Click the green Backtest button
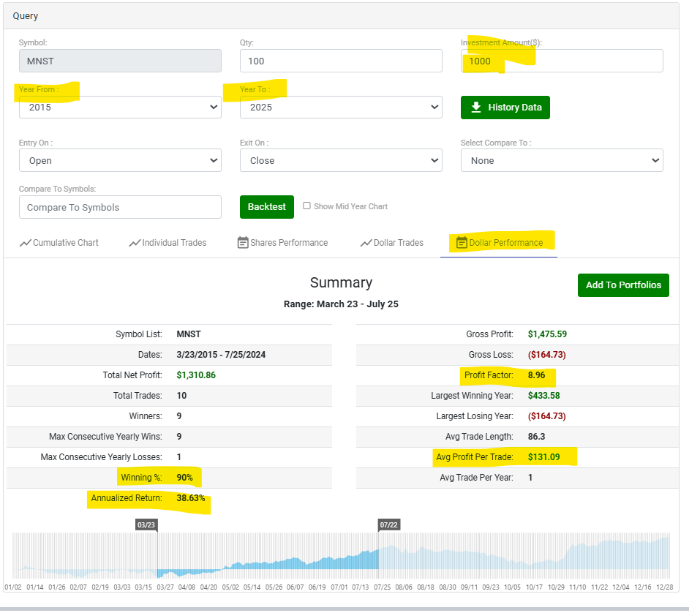Image resolution: width=700 pixels, height=613 pixels. tap(267, 207)
